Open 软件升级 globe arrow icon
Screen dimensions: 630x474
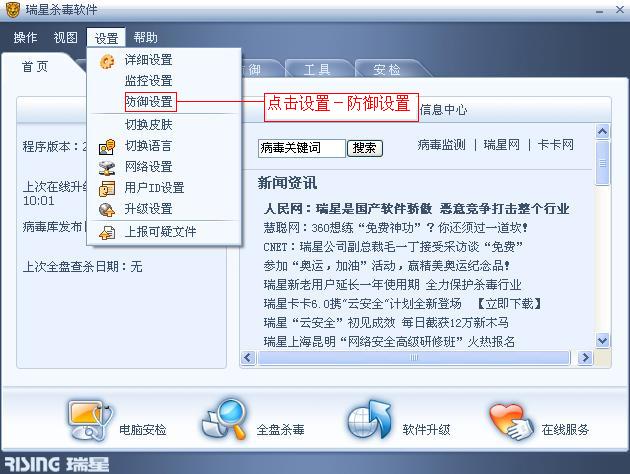click(370, 419)
